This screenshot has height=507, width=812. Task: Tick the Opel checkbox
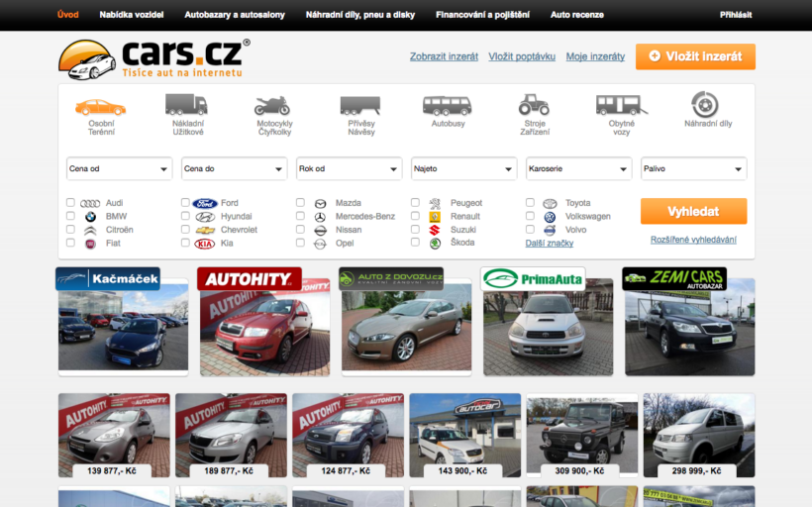300,242
